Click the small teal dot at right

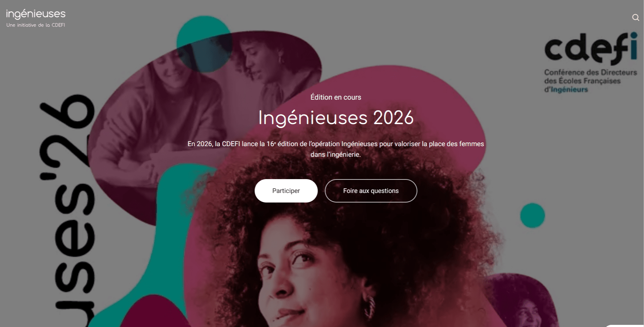click(x=532, y=215)
